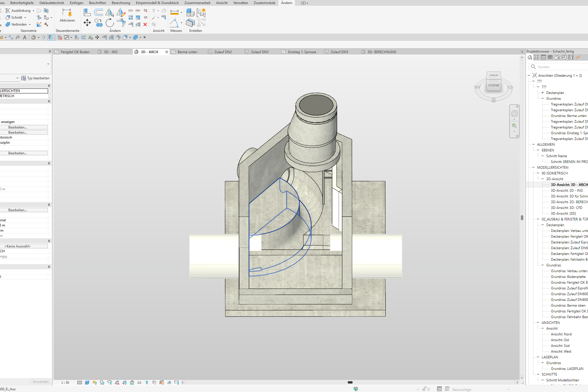
Task: Switch to the Berme unten view tab
Action: pyautogui.click(x=187, y=52)
